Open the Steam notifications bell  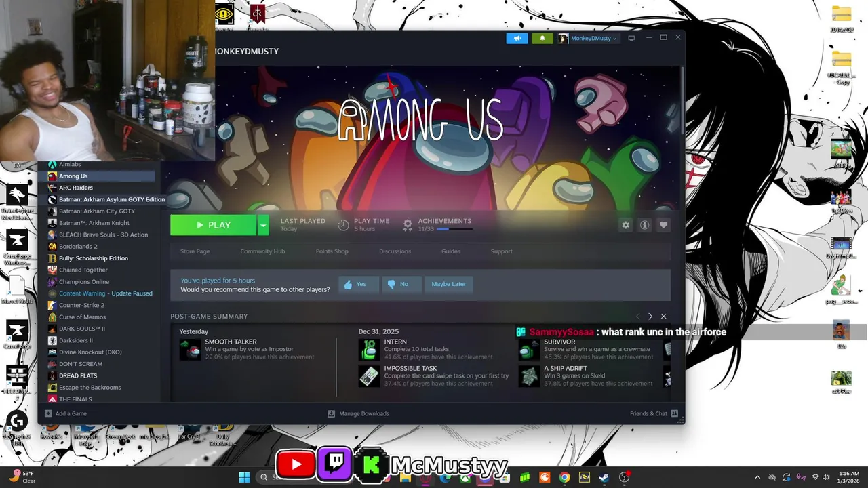[542, 39]
